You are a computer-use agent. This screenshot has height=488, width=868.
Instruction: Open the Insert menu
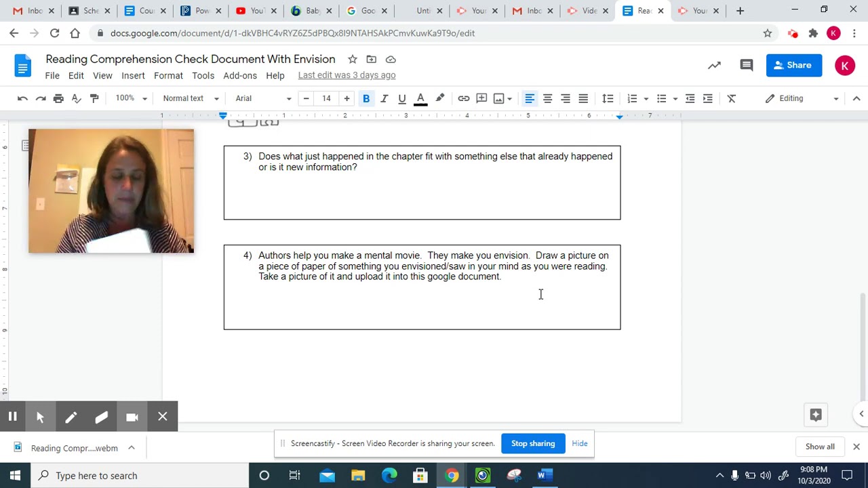tap(133, 75)
